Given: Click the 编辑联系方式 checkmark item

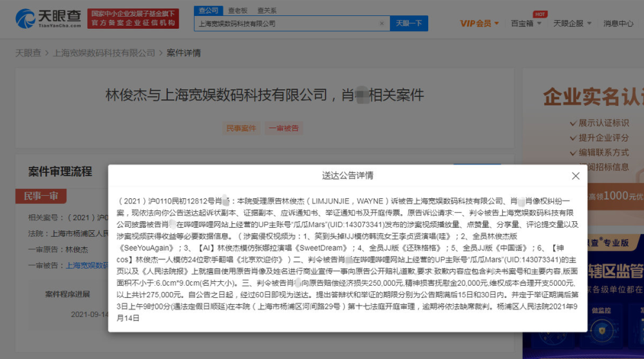Looking at the screenshot, I should click(599, 152).
